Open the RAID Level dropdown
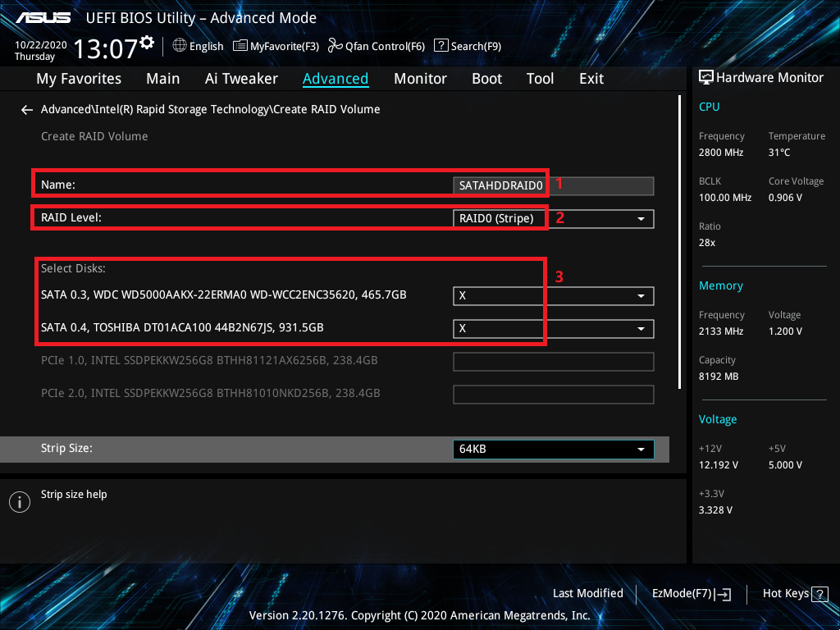The width and height of the screenshot is (840, 630). (x=553, y=218)
